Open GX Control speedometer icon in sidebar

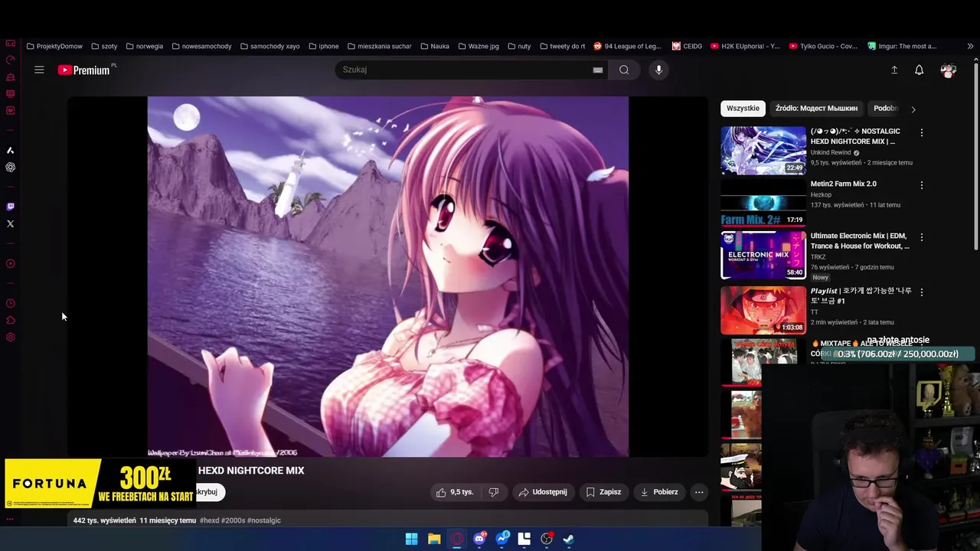(x=10, y=60)
